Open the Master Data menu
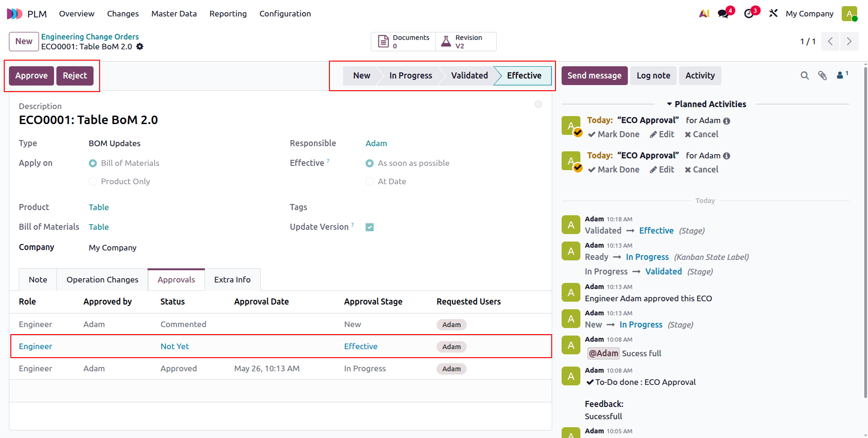The image size is (868, 438). [174, 14]
